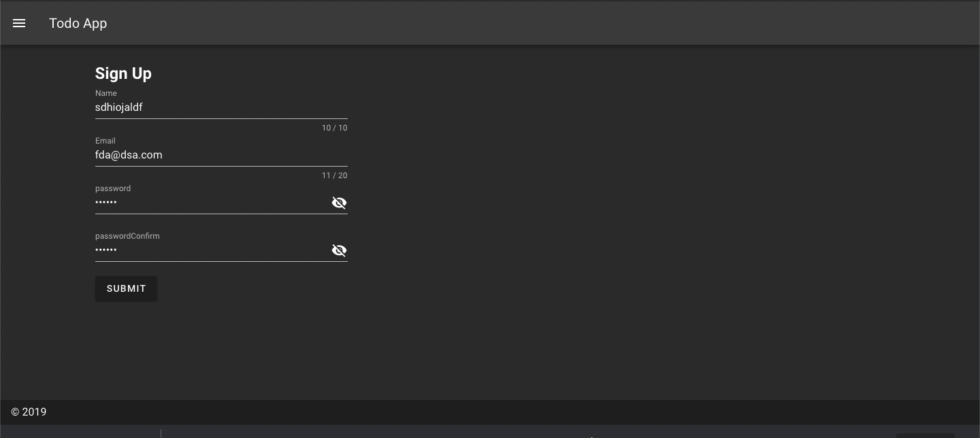The width and height of the screenshot is (980, 438).
Task: Click the passwordConfirm field label
Action: coord(127,236)
